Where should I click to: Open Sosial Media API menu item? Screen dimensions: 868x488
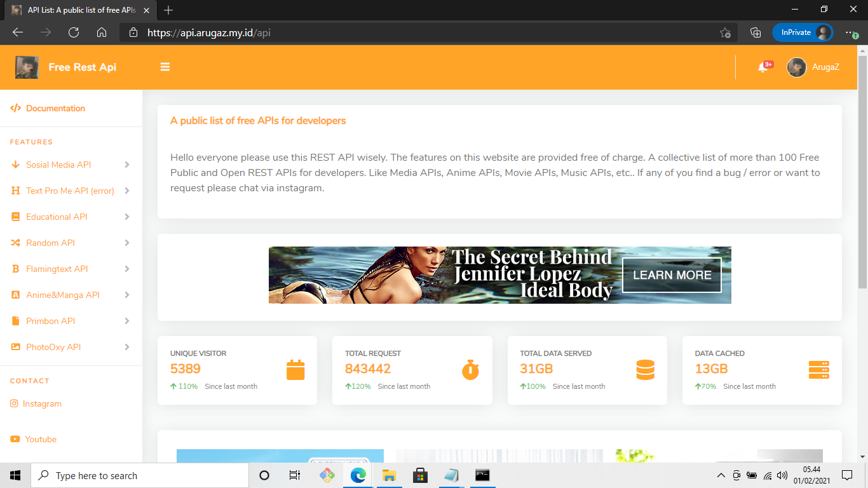[x=71, y=165]
